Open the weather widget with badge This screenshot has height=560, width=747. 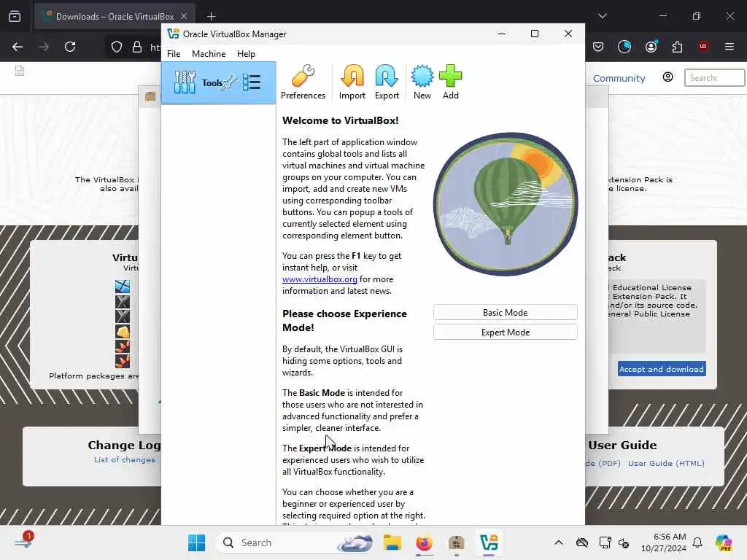click(x=23, y=542)
